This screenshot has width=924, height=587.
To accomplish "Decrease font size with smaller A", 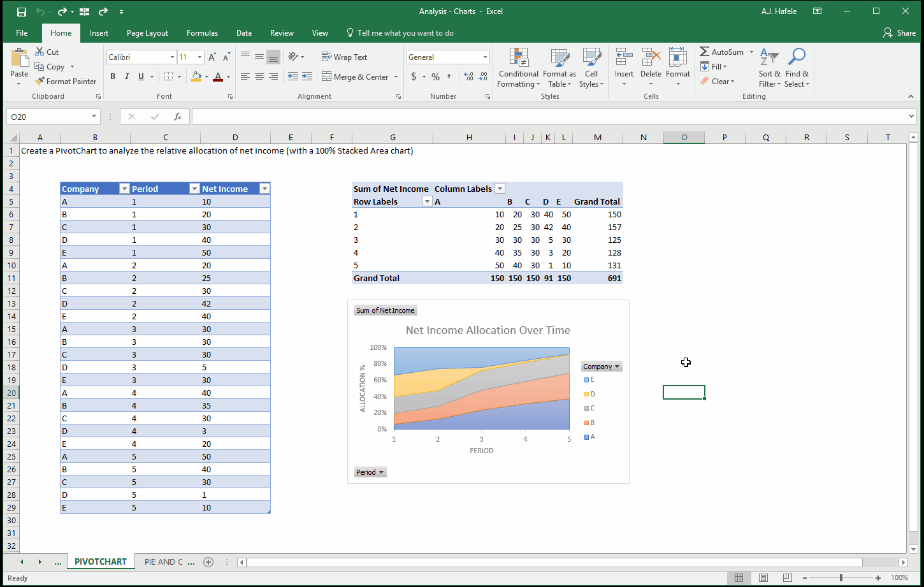I will pyautogui.click(x=227, y=57).
